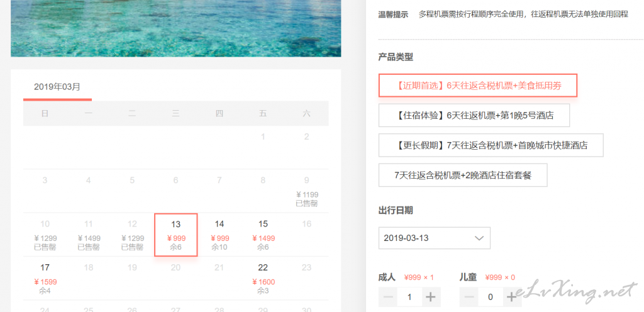Choose 【近期首选】6天往返含税机票+美食抵用券 option
Screen dimensions: 644x312
click(x=478, y=86)
